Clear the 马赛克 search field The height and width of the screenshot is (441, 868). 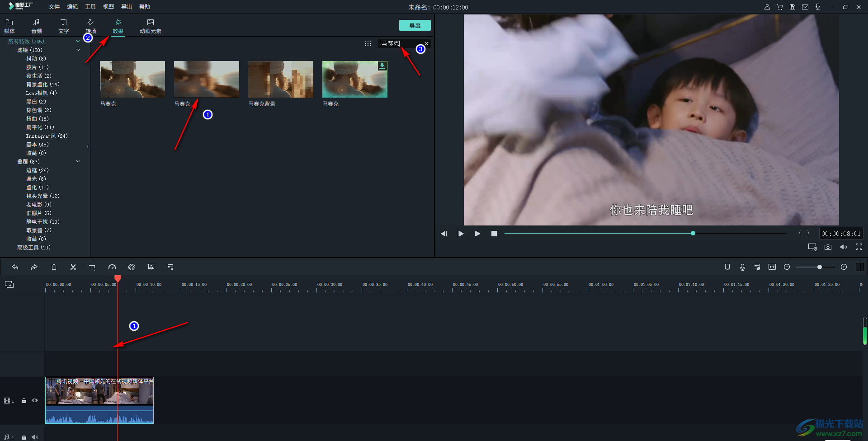coord(426,43)
